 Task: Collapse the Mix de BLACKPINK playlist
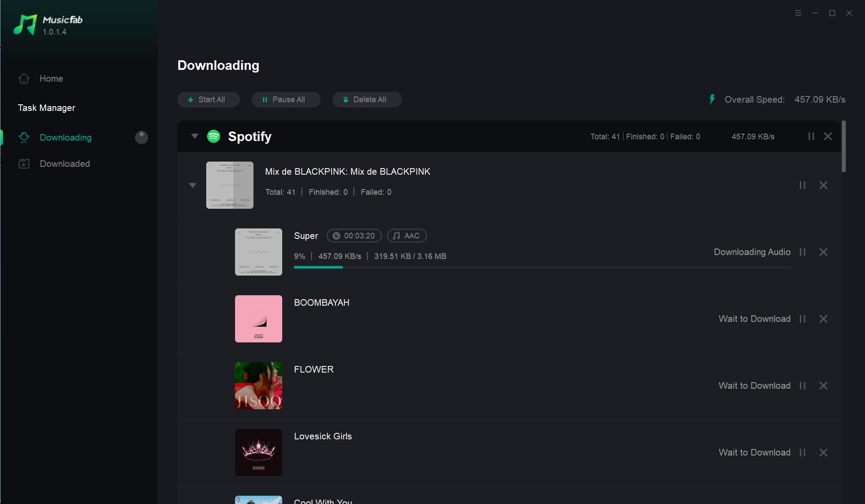pos(193,185)
